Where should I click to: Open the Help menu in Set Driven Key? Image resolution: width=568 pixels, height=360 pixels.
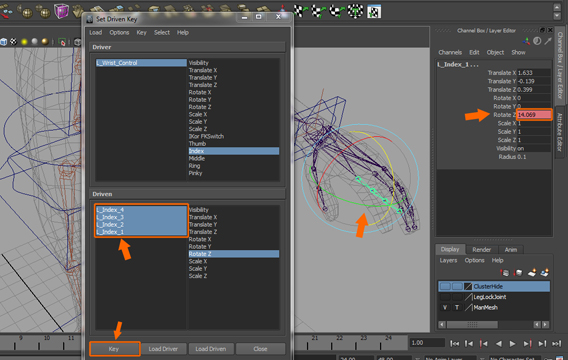pos(183,33)
